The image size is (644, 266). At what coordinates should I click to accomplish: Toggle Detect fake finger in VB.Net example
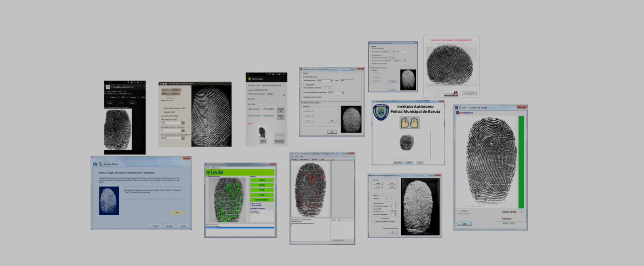click(x=304, y=77)
